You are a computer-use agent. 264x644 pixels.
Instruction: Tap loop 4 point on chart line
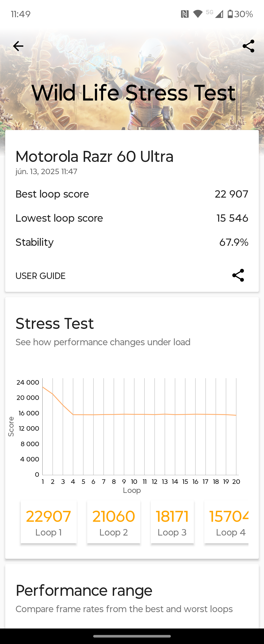tap(73, 415)
